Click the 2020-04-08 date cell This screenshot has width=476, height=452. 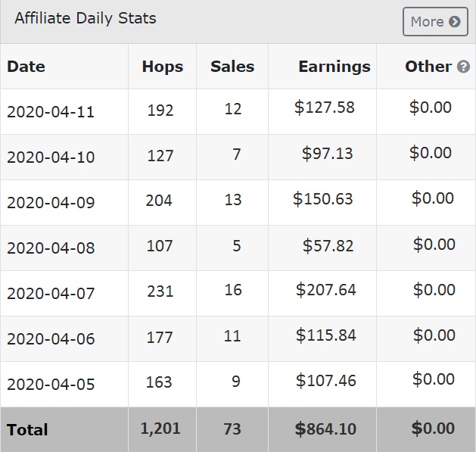coord(51,248)
